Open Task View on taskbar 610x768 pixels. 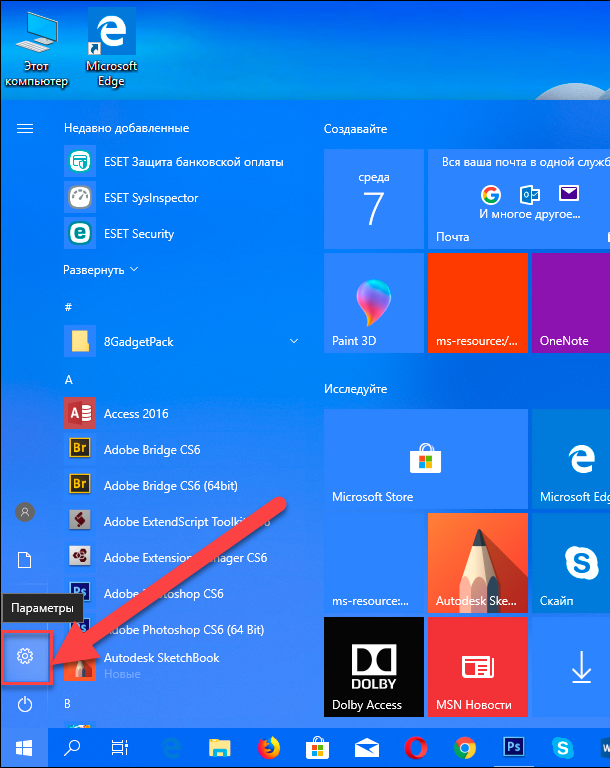[120, 748]
